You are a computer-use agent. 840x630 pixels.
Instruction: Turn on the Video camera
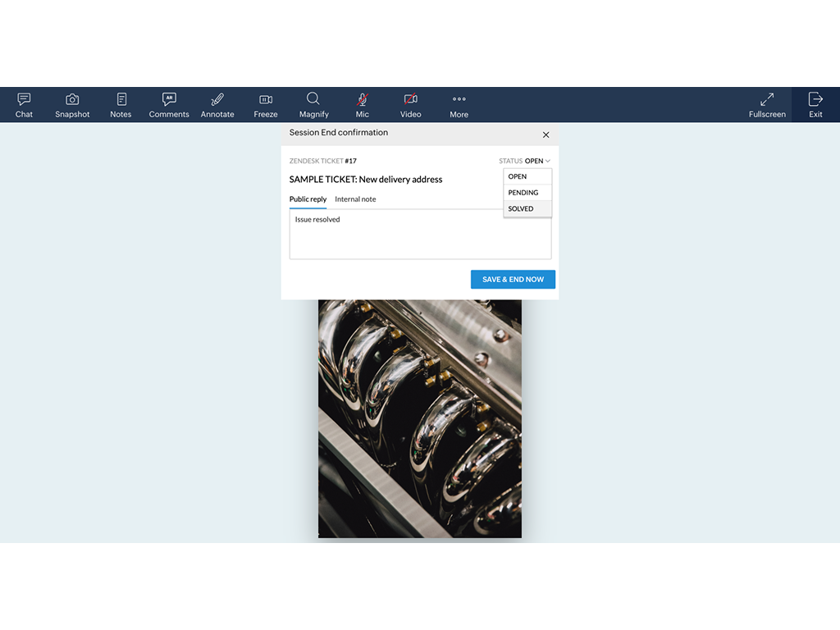pos(410,105)
